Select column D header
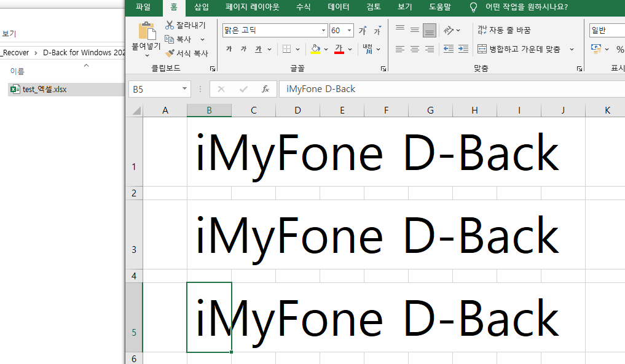 pyautogui.click(x=297, y=110)
